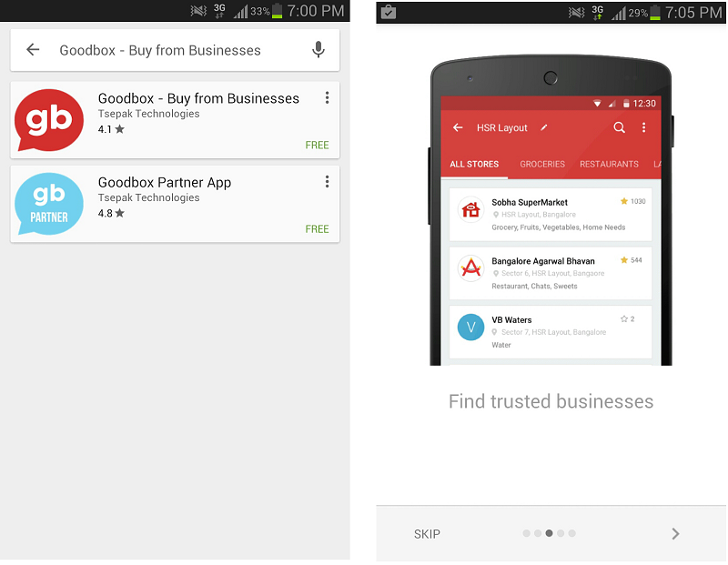This screenshot has width=728, height=565.
Task: Tap the Sobha SuperMarket store logo
Action: pos(470,210)
